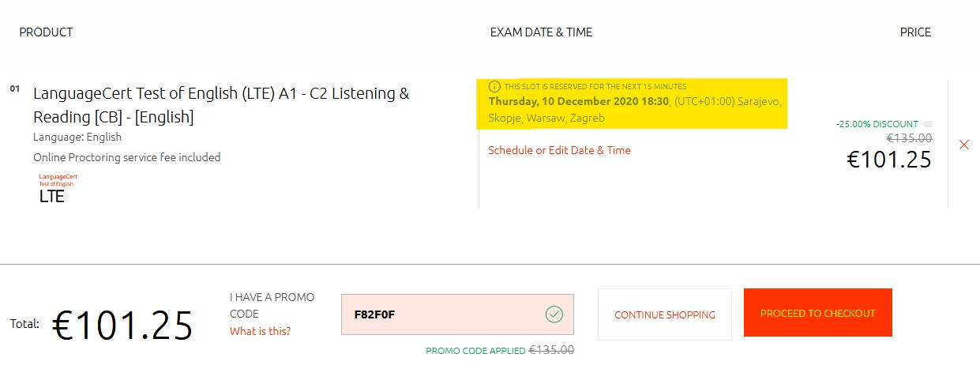Click the 'I have a promo code' label
This screenshot has height=369, width=980.
(x=272, y=306)
